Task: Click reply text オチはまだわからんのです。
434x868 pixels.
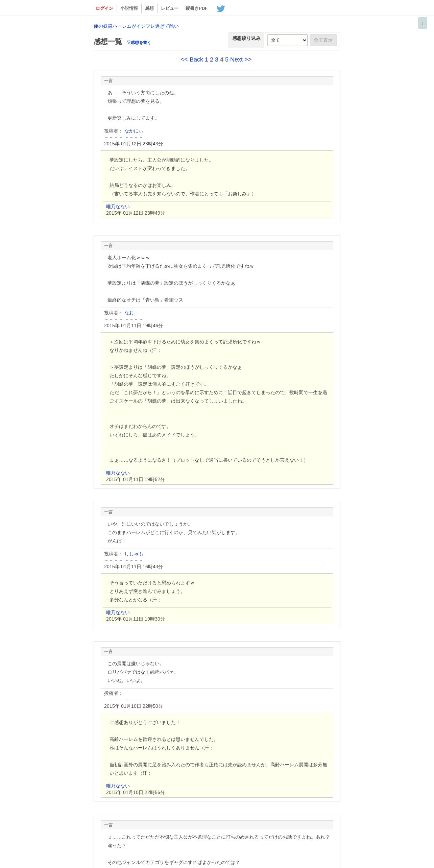Action: coord(140,426)
